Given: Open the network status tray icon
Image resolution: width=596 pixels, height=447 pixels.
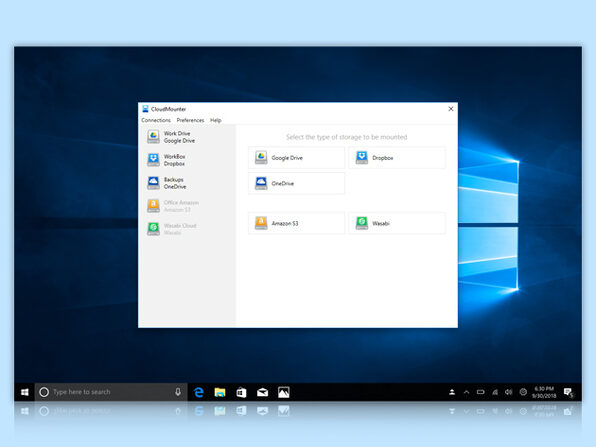Looking at the screenshot, I should coord(495,392).
